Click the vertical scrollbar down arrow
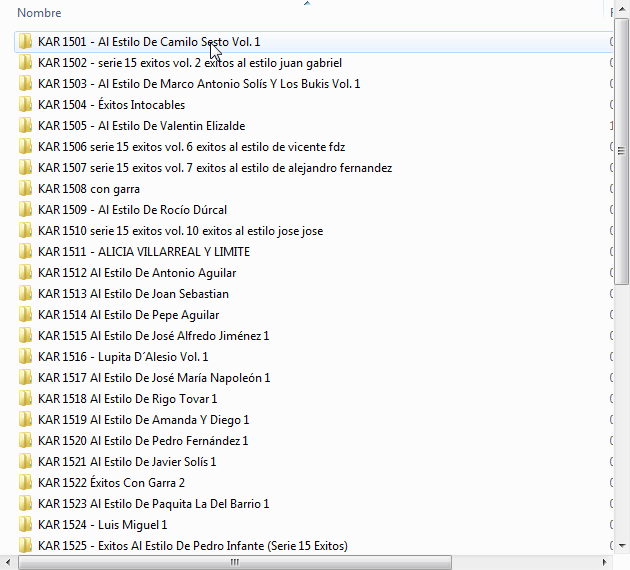The height and width of the screenshot is (570, 630). tap(622, 545)
